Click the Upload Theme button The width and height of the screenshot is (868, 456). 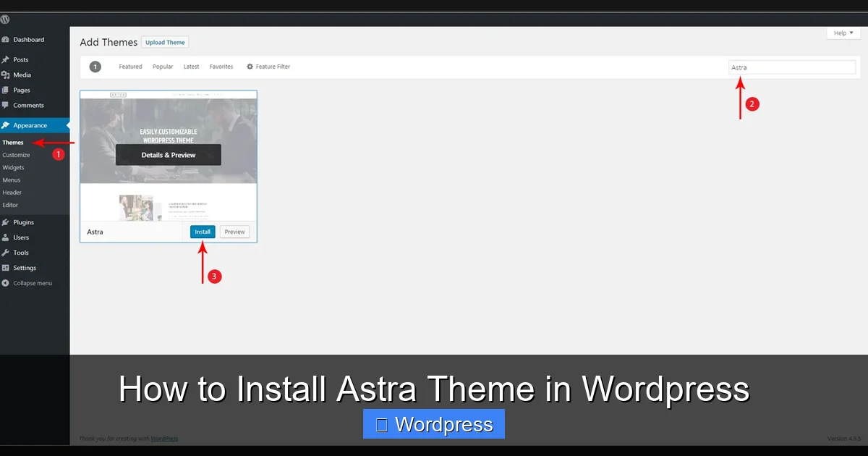click(x=165, y=43)
